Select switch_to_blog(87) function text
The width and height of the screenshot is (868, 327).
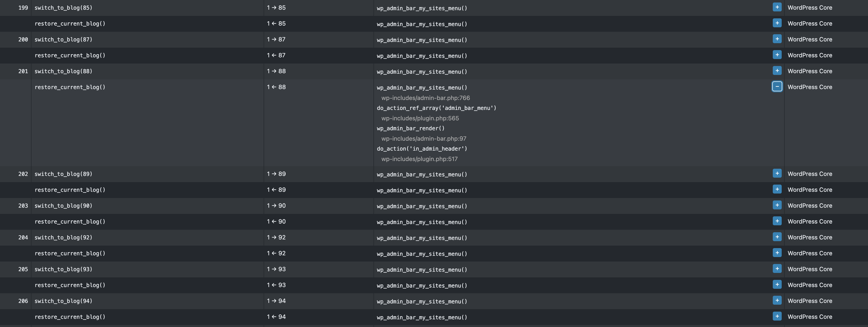63,39
